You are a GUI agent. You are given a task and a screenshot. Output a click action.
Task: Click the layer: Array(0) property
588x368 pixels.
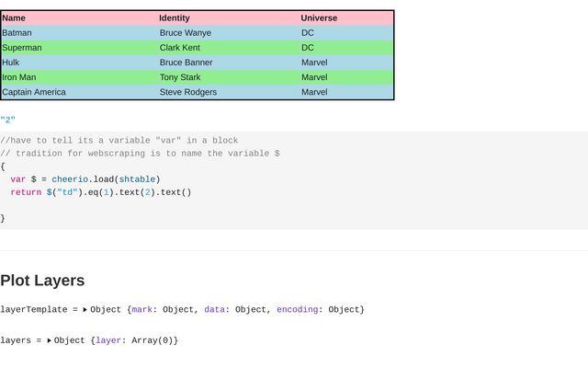134,340
